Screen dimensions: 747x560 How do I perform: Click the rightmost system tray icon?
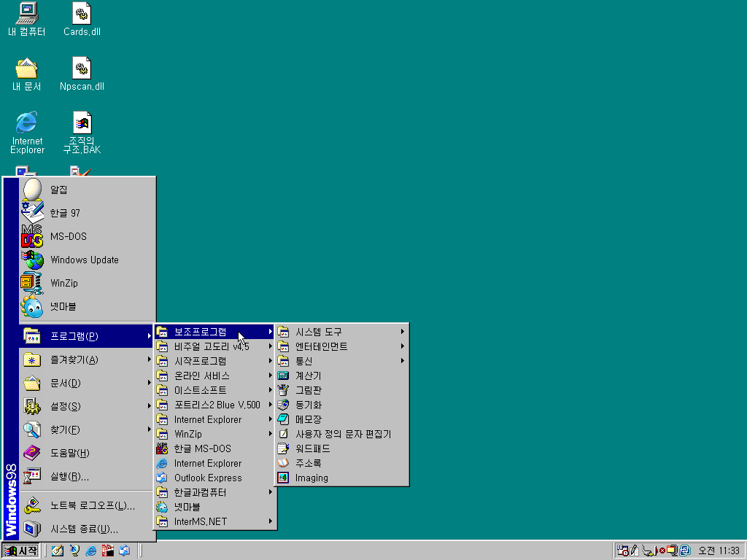pyautogui.click(x=685, y=551)
